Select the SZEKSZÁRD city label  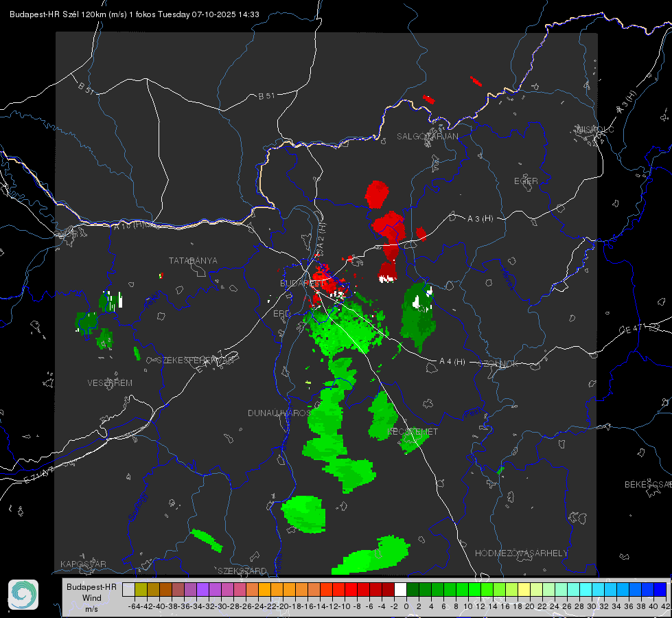click(x=242, y=571)
